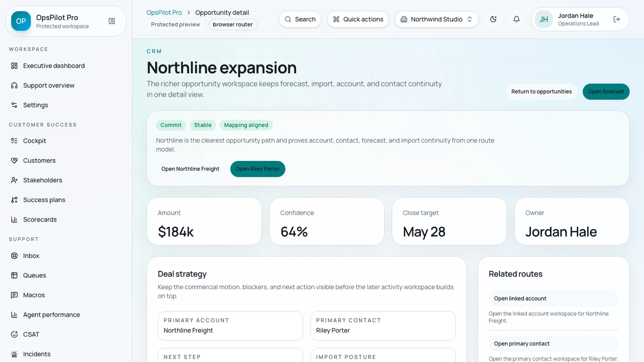The width and height of the screenshot is (644, 362).
Task: Click Inbox lifebuoy icon
Action: pyautogui.click(x=14, y=256)
